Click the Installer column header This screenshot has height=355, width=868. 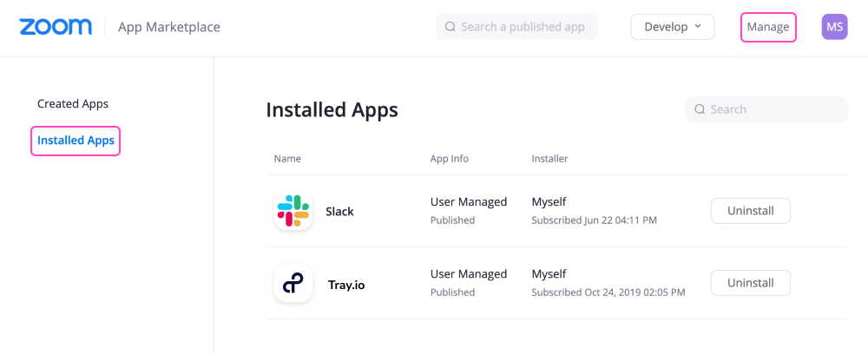tap(549, 159)
